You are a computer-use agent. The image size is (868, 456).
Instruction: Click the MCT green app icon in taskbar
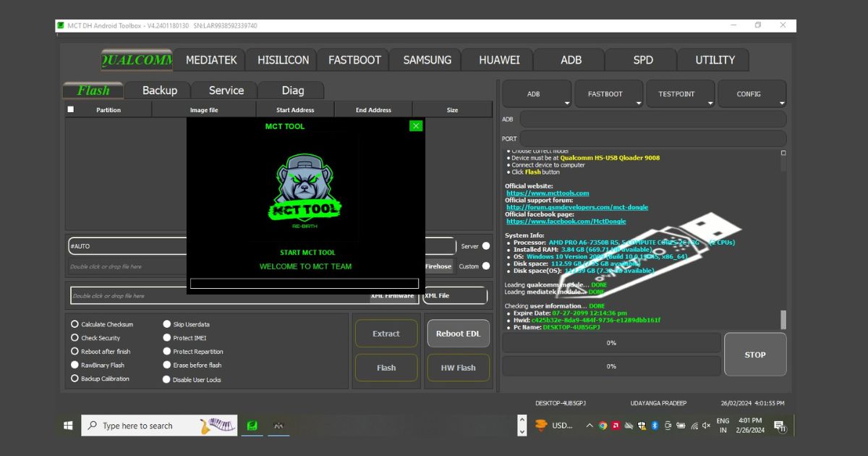pyautogui.click(x=252, y=426)
